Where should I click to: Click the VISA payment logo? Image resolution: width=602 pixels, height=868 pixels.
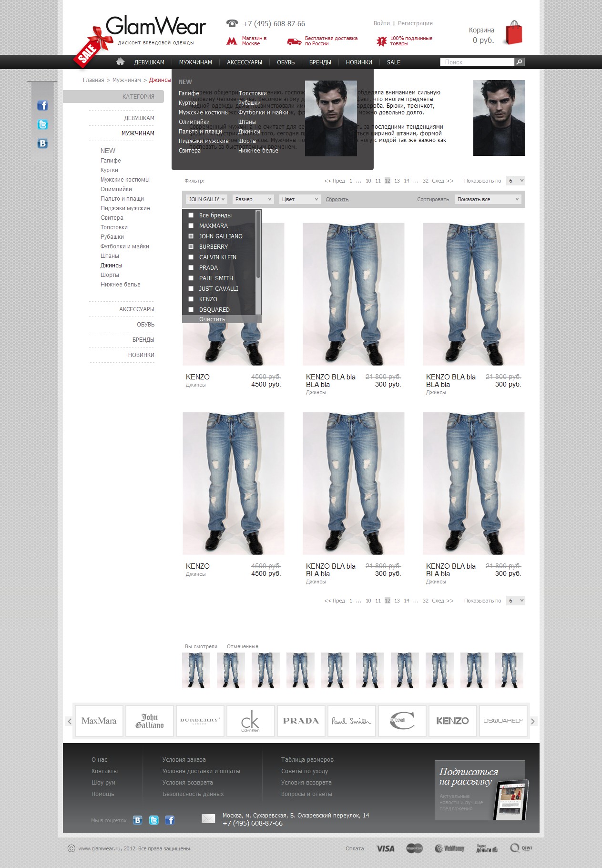pyautogui.click(x=385, y=848)
